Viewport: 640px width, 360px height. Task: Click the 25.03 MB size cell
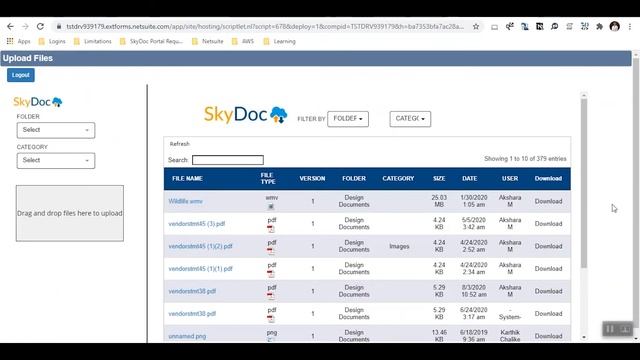click(x=439, y=201)
